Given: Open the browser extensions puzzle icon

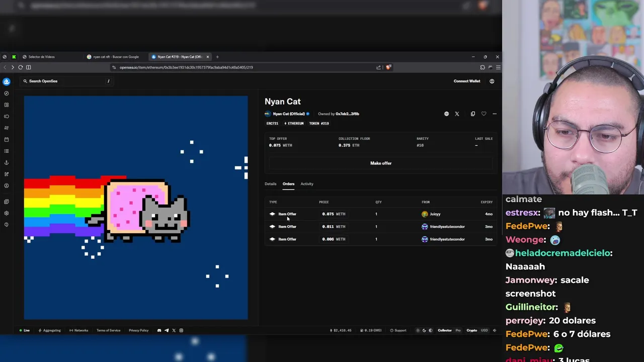Looking at the screenshot, I should pyautogui.click(x=482, y=67).
